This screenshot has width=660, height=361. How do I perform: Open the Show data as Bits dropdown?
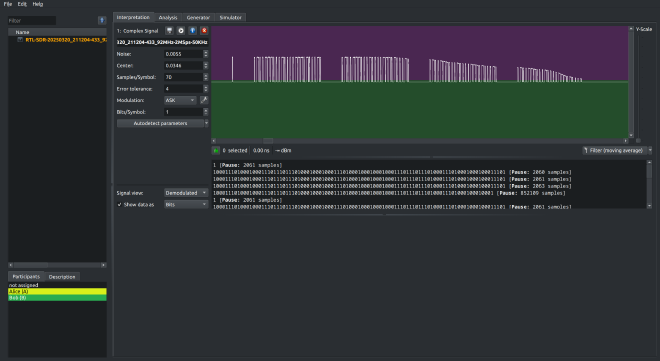click(x=186, y=204)
